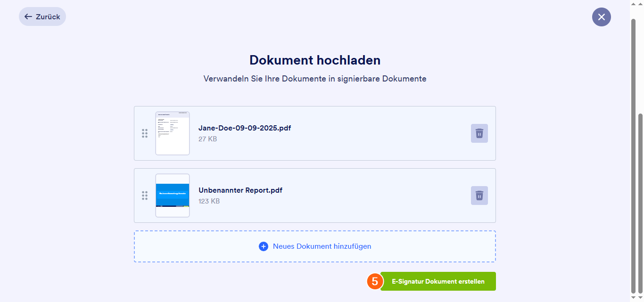Click the drag handle beside Unbenannter Report.pdf

click(x=145, y=196)
